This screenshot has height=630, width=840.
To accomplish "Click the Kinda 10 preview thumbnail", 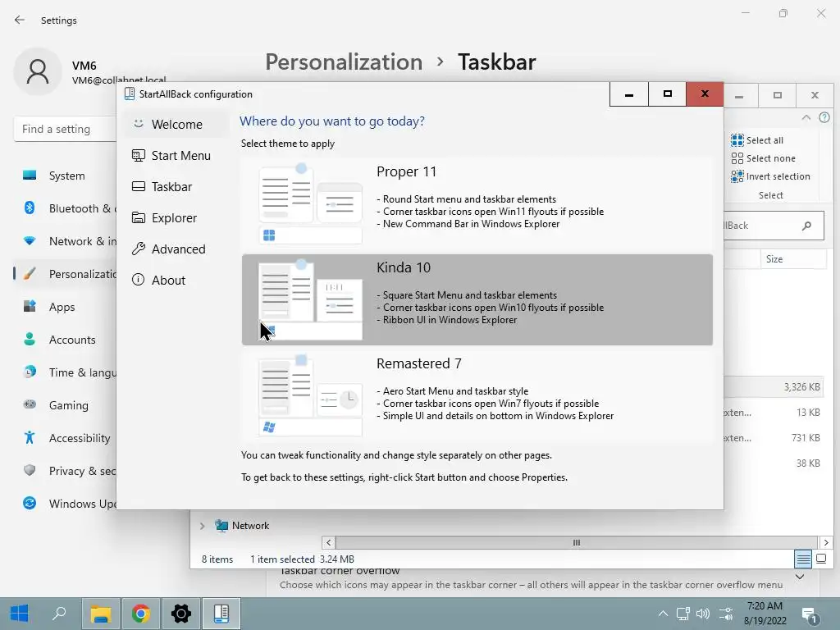I will tap(310, 299).
